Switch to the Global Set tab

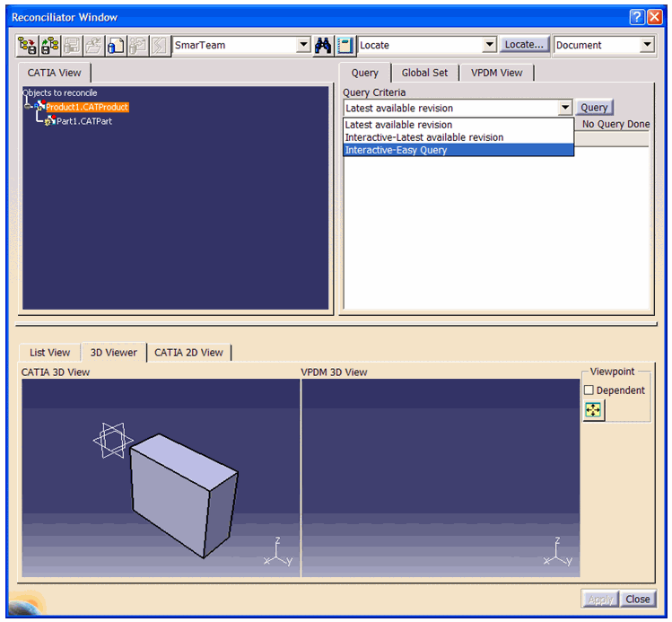pyautogui.click(x=424, y=73)
